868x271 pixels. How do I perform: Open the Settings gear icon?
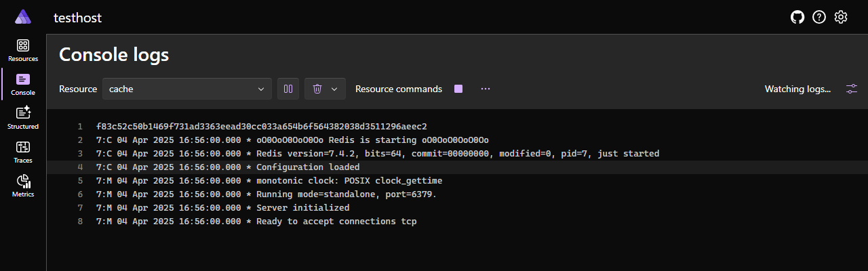point(841,17)
